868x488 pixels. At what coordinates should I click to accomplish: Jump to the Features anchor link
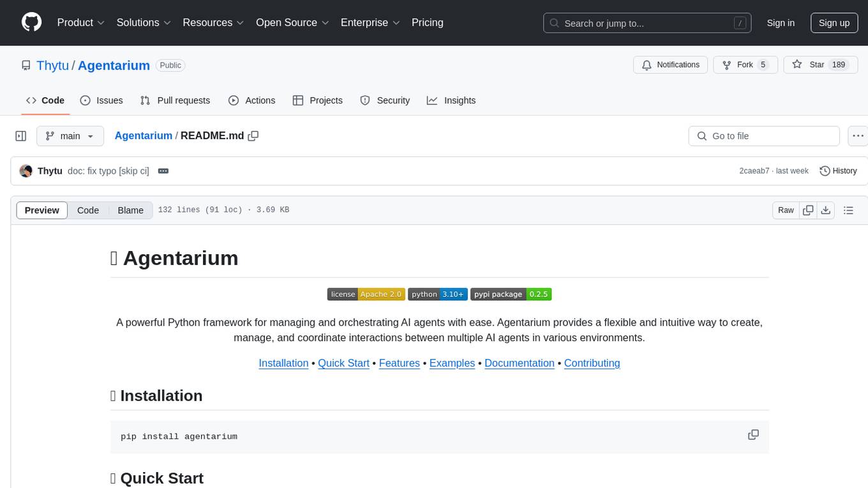[x=400, y=363]
